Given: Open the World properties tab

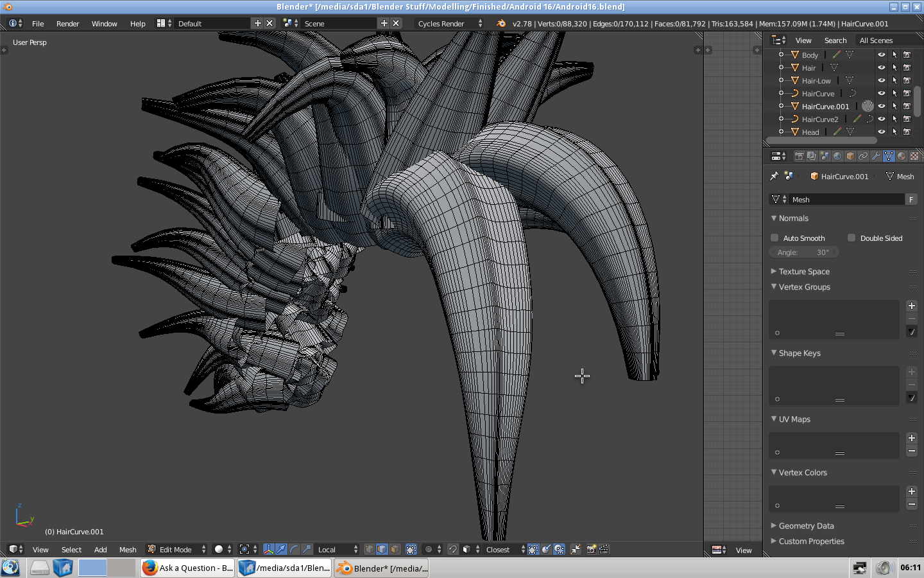Looking at the screenshot, I should click(x=837, y=156).
